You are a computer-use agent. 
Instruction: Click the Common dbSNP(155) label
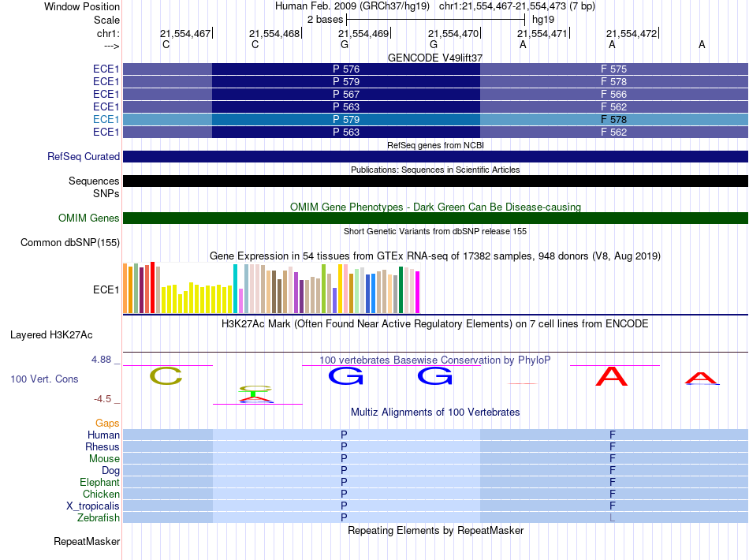[69, 243]
